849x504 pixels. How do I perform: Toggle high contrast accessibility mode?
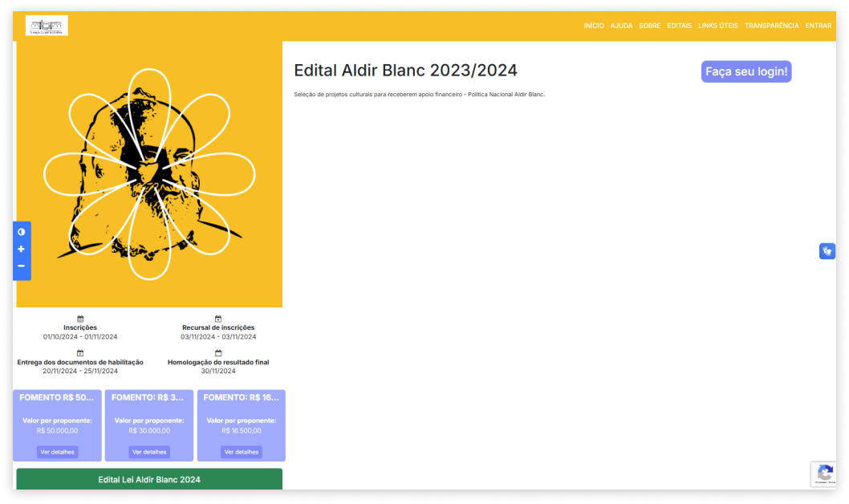point(21,232)
